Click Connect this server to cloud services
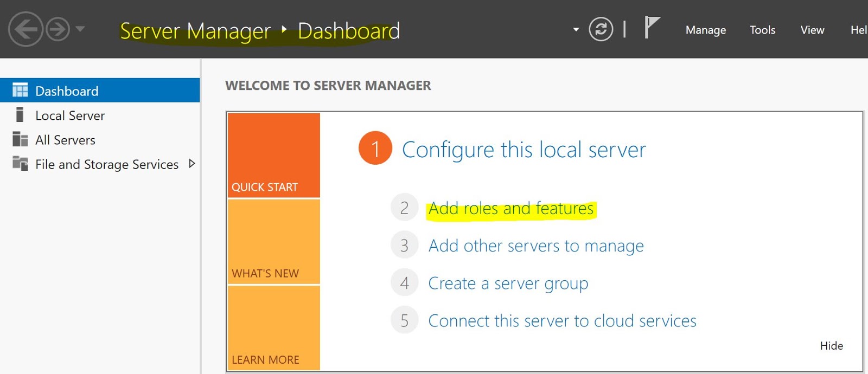Image resolution: width=868 pixels, height=374 pixels. point(562,321)
